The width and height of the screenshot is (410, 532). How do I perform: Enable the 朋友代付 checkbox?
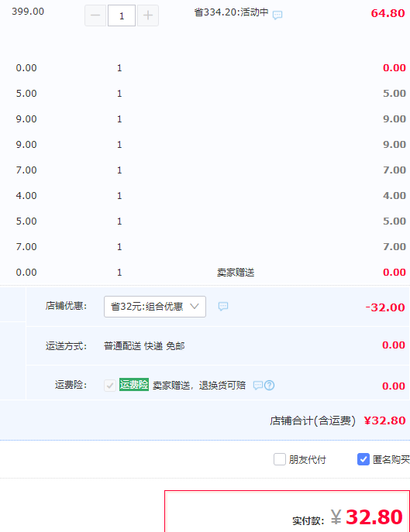click(280, 459)
